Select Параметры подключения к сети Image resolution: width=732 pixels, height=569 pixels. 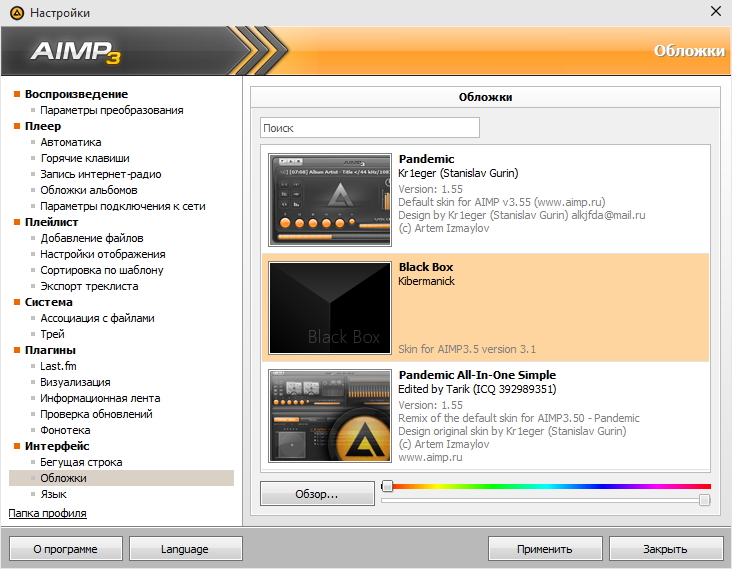(123, 206)
